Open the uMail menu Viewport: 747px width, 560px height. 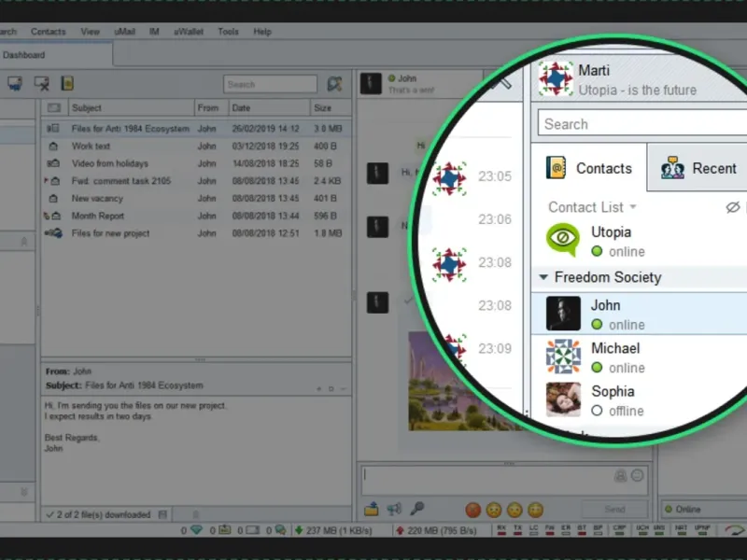(x=125, y=32)
